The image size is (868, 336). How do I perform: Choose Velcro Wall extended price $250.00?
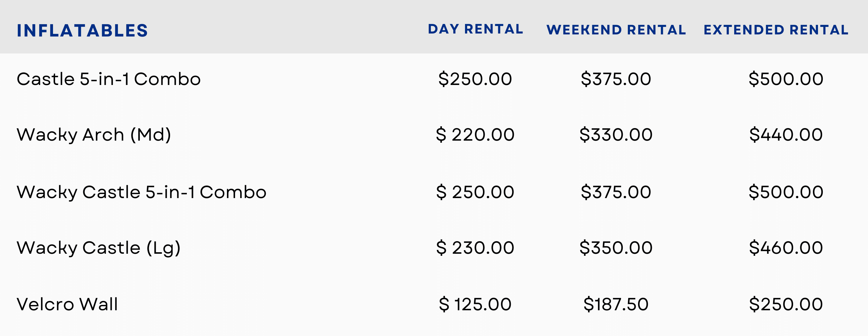tap(786, 304)
